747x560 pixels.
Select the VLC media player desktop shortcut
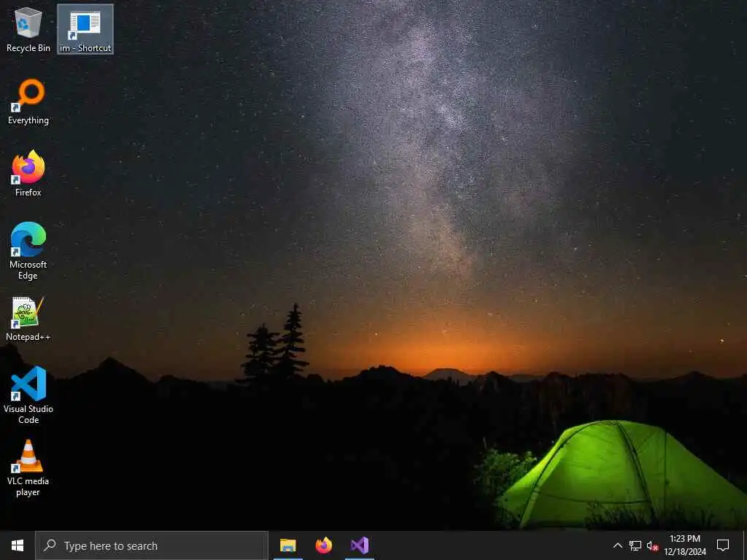tap(28, 468)
